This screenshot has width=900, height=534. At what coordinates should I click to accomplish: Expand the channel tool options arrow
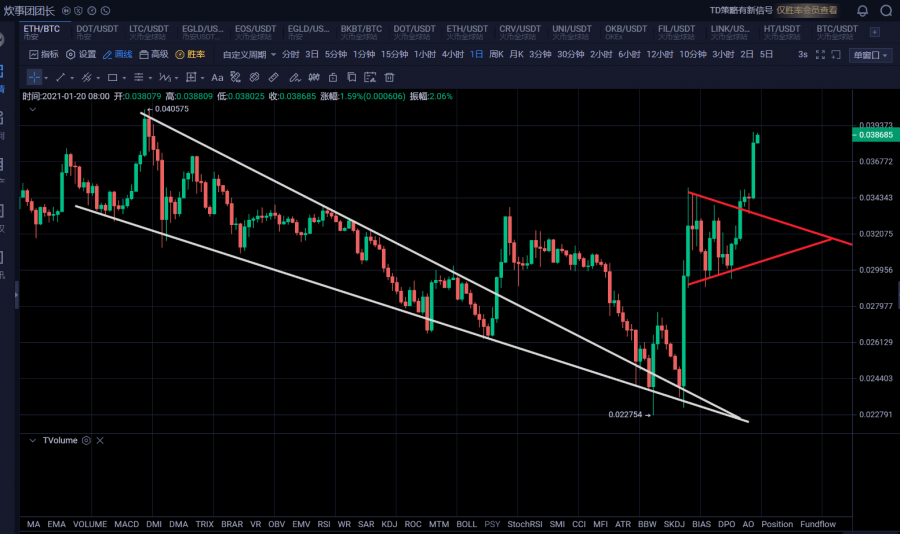(x=98, y=78)
